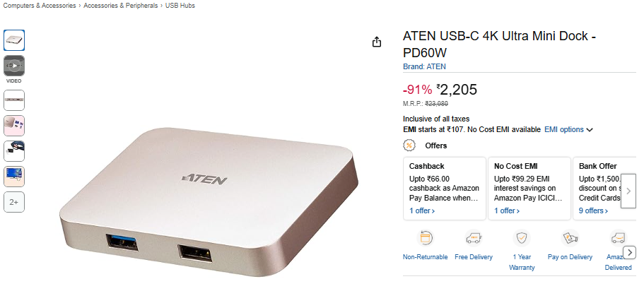Open the Brand: ATEN link

tap(424, 66)
